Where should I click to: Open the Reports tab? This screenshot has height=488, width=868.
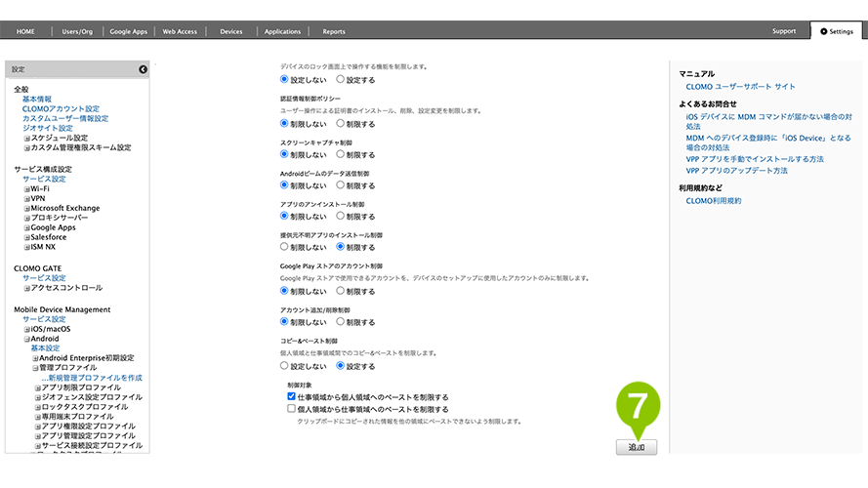(x=334, y=31)
